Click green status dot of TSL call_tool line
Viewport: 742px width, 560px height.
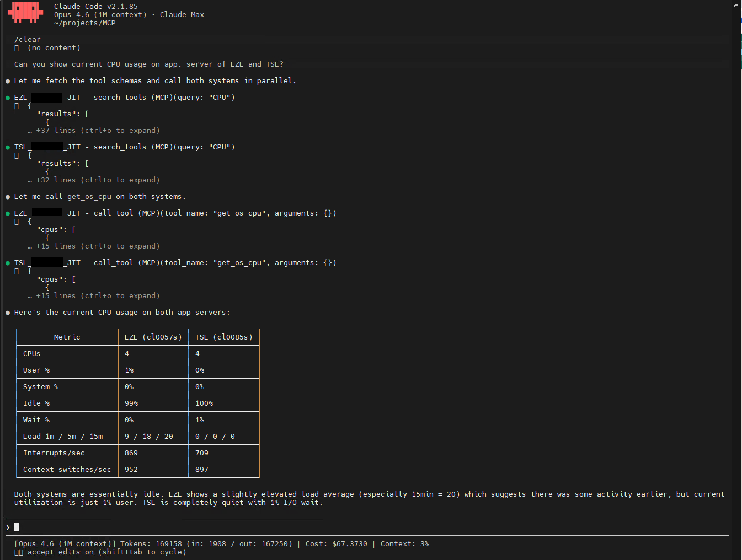(8, 263)
